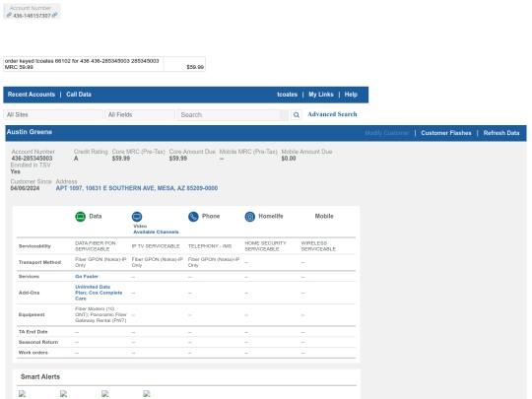Click the Add-Ons row label

[29, 293]
